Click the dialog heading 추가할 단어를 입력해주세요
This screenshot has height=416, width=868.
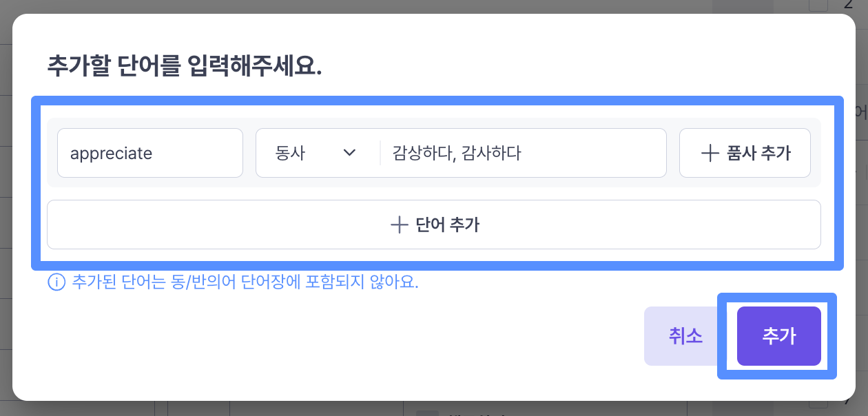pos(185,65)
